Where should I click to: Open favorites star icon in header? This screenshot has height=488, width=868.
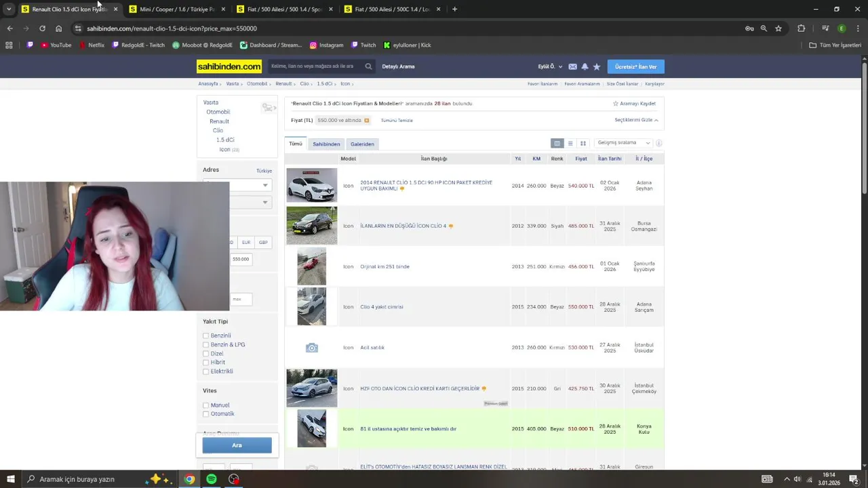point(597,66)
